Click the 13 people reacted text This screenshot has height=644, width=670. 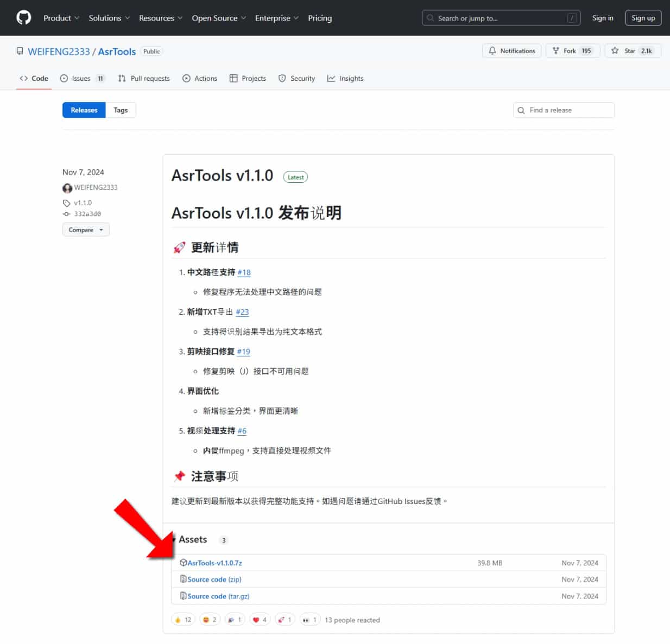(x=352, y=620)
